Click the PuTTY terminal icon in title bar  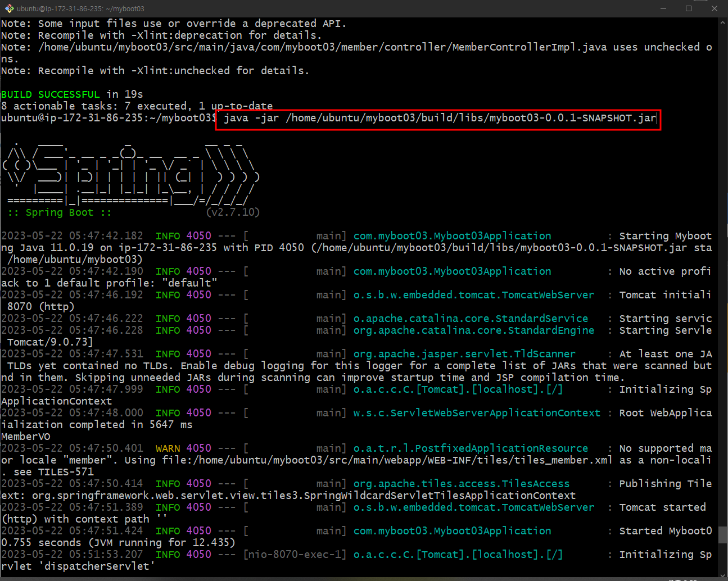coord(9,8)
